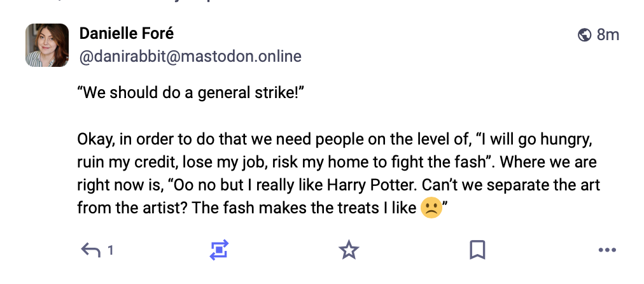Open the three-dot more options menu
This screenshot has width=644, height=284.
click(608, 250)
